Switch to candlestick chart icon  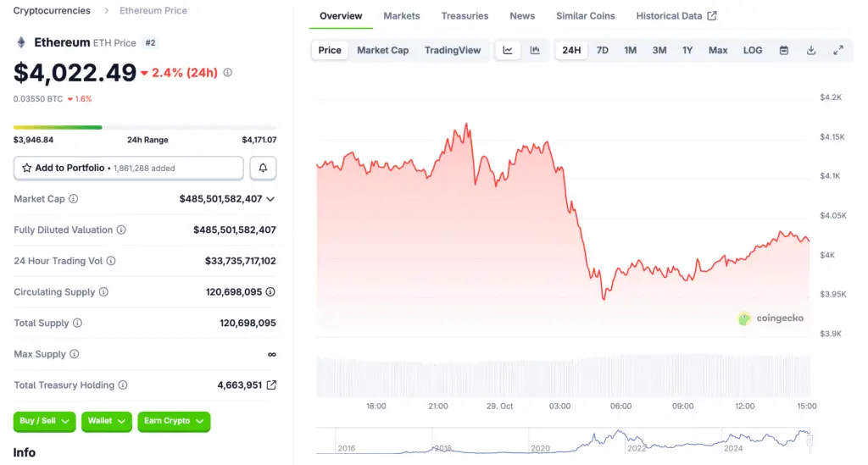coord(535,50)
